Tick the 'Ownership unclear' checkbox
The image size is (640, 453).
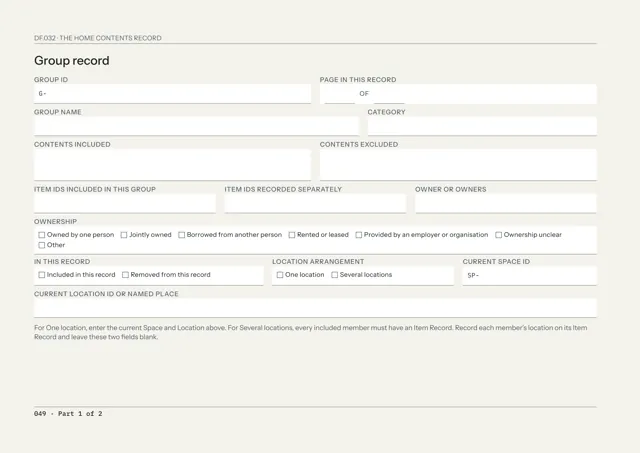[498, 235]
